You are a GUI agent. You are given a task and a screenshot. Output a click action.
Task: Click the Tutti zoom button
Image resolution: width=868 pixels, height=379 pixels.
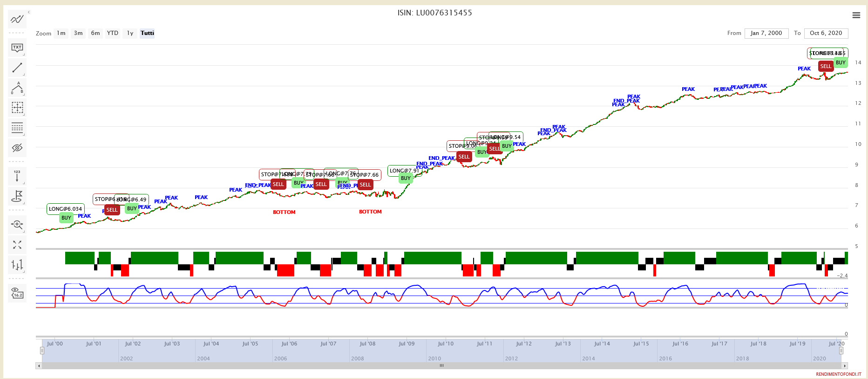[x=147, y=33]
